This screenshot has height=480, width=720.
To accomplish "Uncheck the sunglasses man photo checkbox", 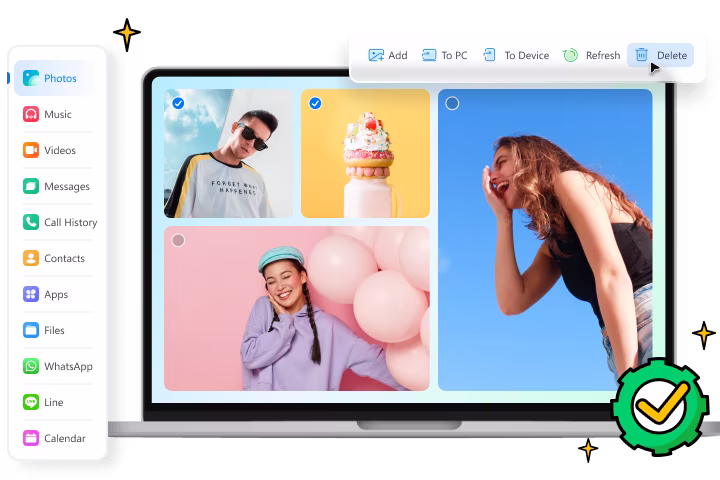I will (x=178, y=103).
